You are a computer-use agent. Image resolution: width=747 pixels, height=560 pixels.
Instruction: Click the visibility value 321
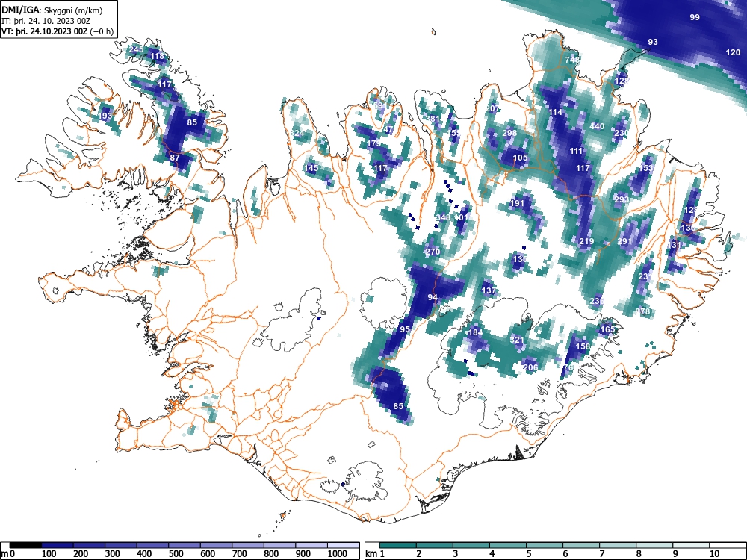(517, 340)
